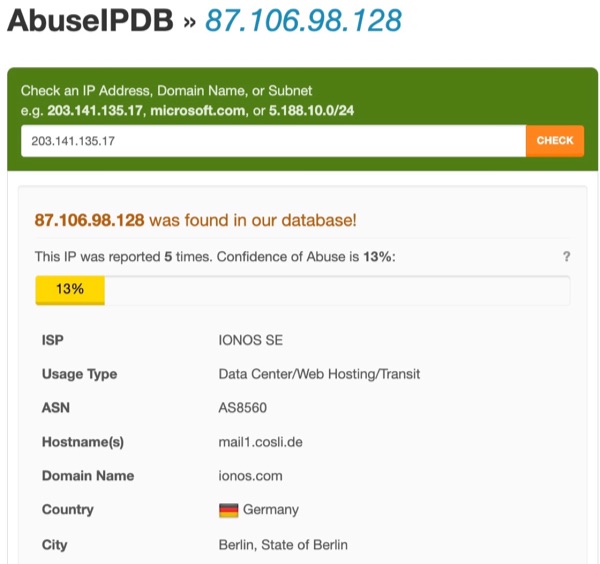Click the IP address search input field
Viewport: 600px width, 564px height.
274,141
